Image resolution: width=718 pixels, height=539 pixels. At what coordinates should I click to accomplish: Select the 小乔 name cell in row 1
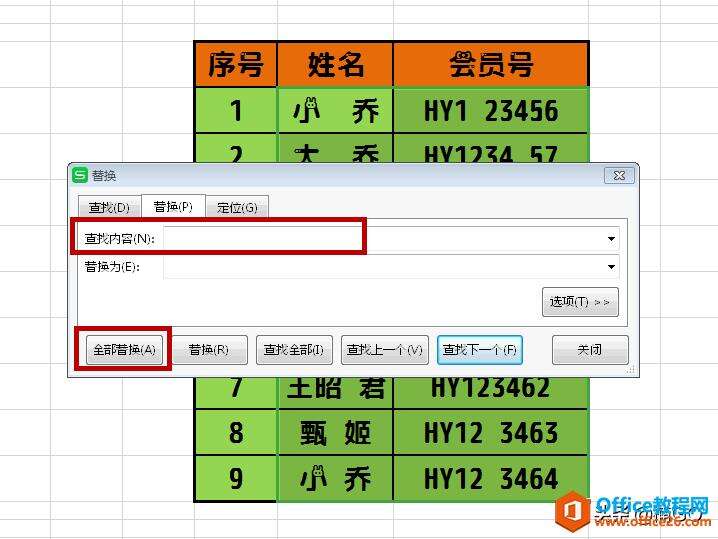[335, 110]
